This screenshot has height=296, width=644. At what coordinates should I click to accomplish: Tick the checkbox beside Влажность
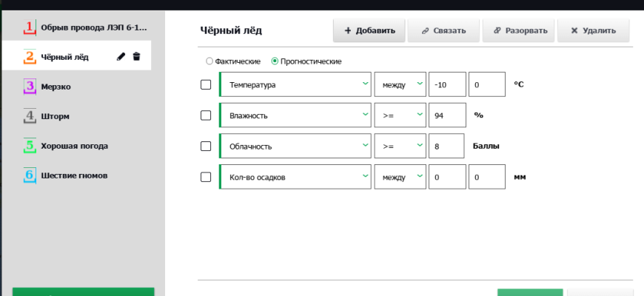(x=206, y=115)
